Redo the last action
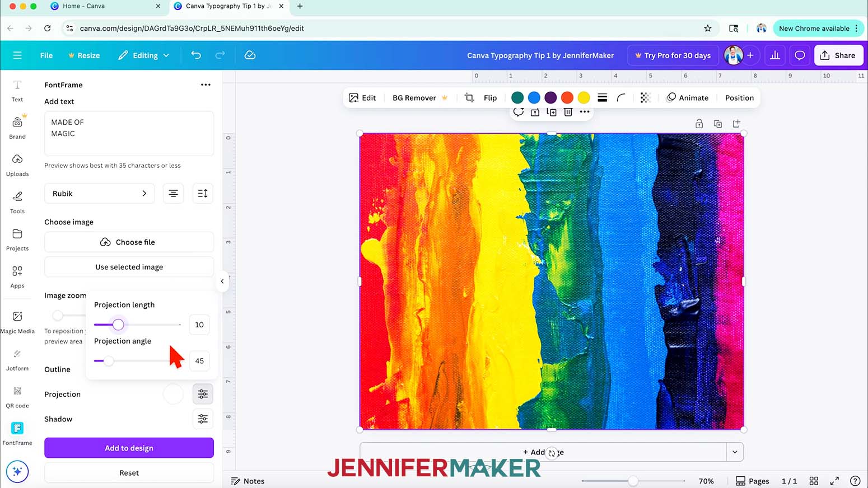Screen dimensions: 868x488 (x=220, y=55)
